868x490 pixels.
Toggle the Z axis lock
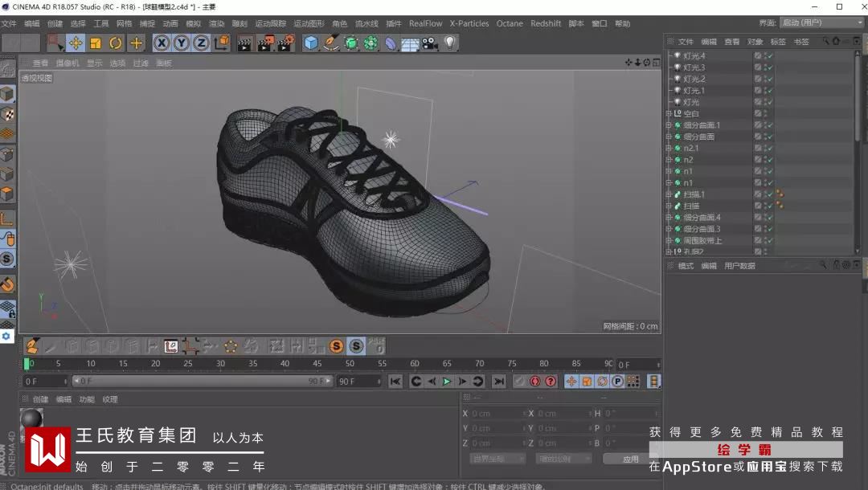coord(202,43)
